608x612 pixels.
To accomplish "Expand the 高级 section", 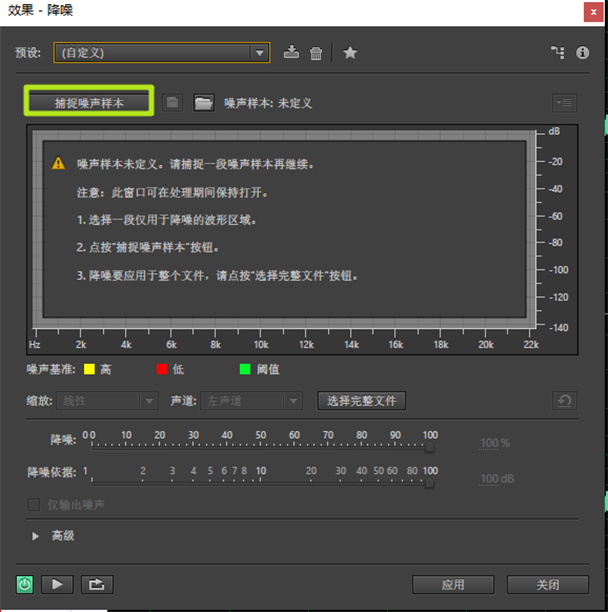I will pos(35,536).
